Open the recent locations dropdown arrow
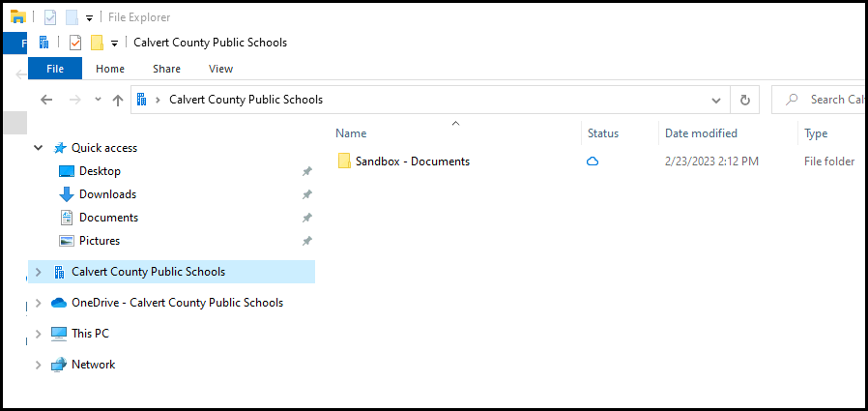 tap(98, 100)
